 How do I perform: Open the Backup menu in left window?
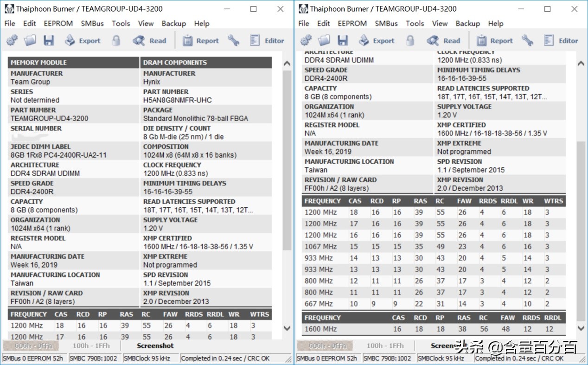click(173, 23)
